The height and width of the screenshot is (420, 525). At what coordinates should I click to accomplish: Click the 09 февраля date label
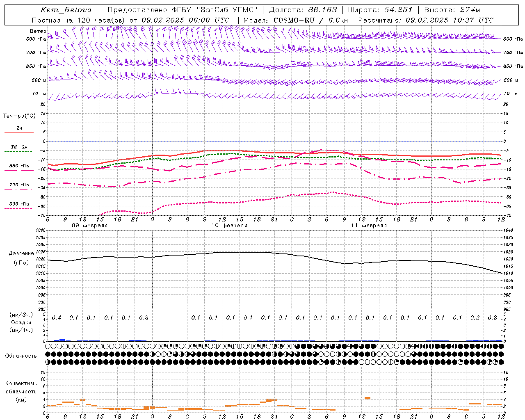pos(90,226)
